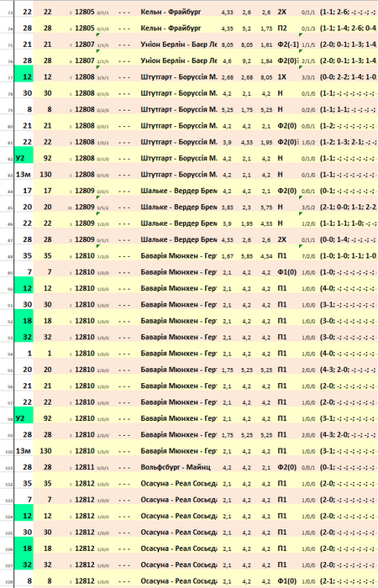Select the odds value 1,84
Viewport: 378px width, 588px height.
point(266,61)
